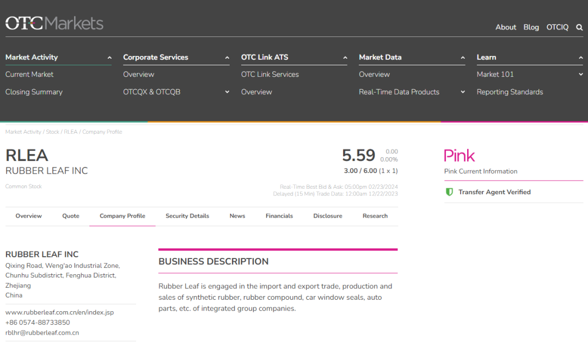The width and height of the screenshot is (588, 364).
Task: Collapse the Learn section
Action: point(580,58)
